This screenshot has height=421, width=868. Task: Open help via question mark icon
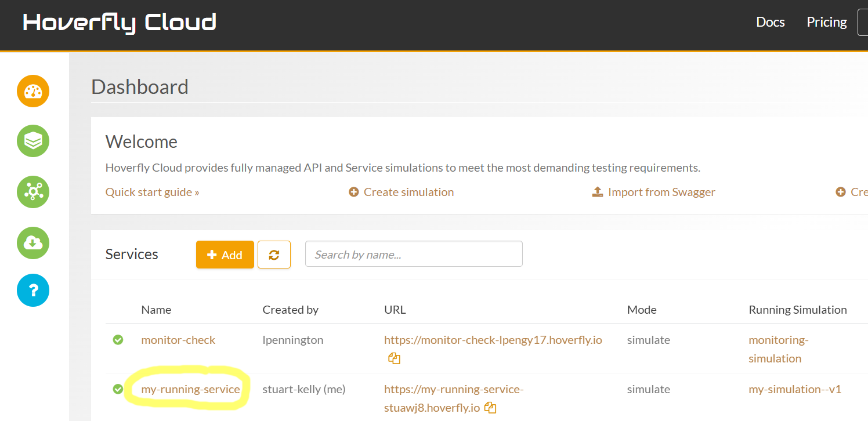(x=33, y=290)
